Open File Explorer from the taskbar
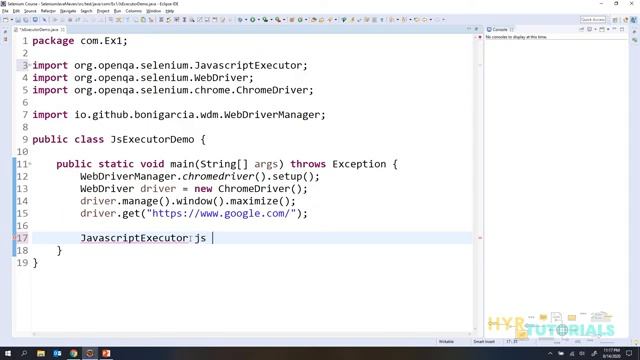Screen dimensions: 640x360 point(41,353)
